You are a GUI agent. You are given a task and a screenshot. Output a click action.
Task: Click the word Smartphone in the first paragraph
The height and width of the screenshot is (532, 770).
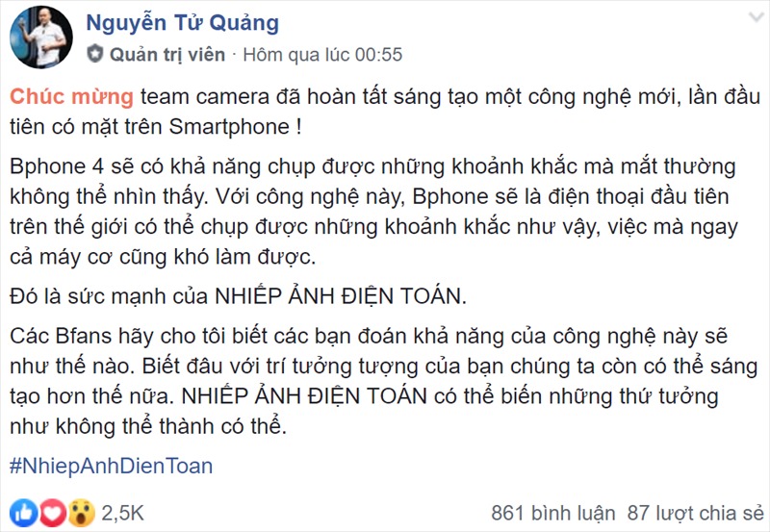point(229,127)
